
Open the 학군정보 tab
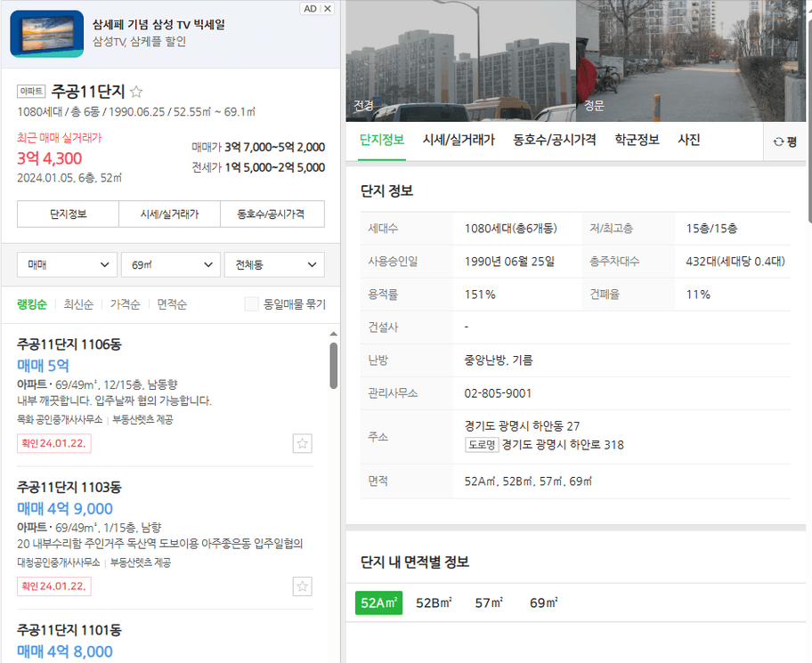pos(637,140)
